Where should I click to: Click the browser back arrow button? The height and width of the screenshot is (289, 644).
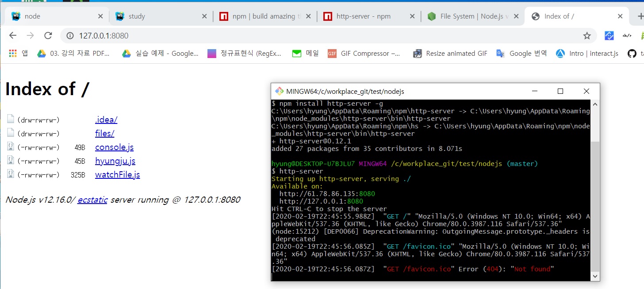pyautogui.click(x=13, y=36)
